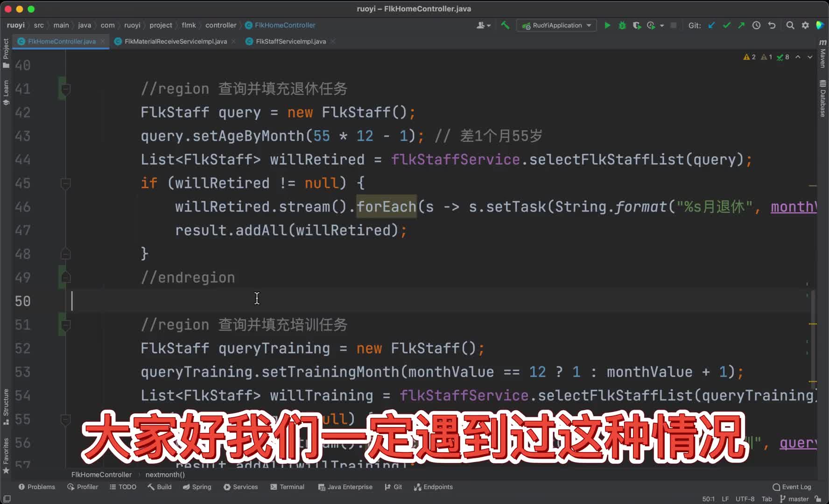Start debugging with the bug icon
This screenshot has width=829, height=504.
pyautogui.click(x=622, y=25)
